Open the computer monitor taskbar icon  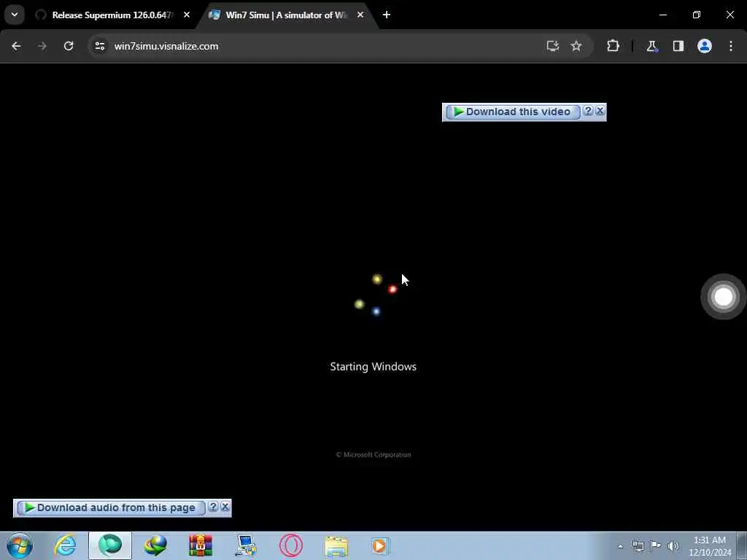point(246,545)
